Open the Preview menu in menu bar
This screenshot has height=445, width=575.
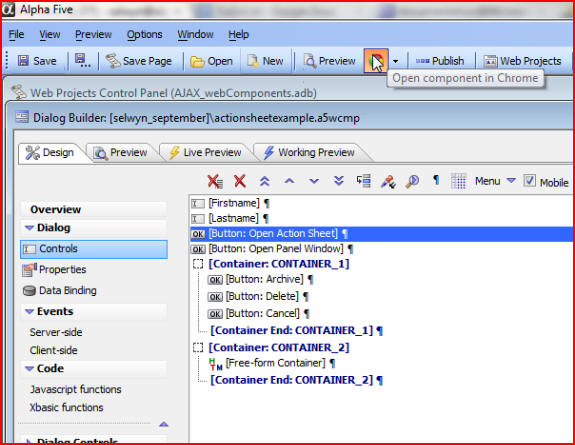93,34
